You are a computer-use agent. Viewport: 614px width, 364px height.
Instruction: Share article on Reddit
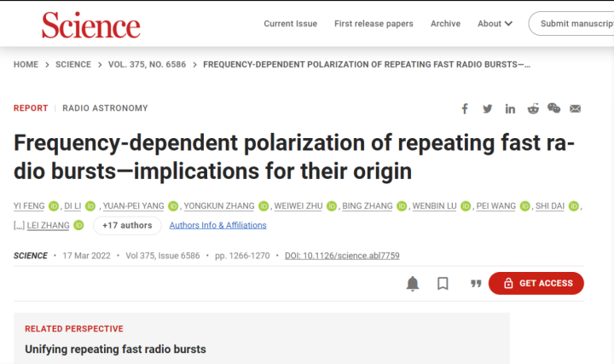click(533, 108)
